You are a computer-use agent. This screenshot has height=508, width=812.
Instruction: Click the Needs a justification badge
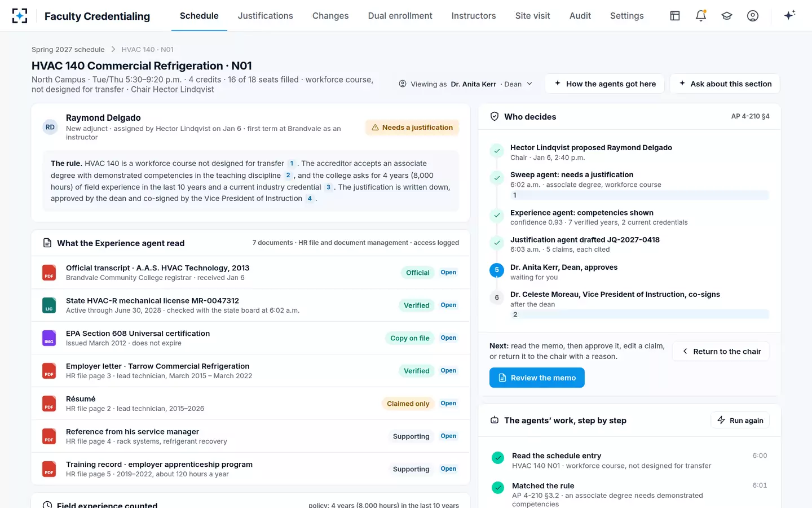pyautogui.click(x=412, y=128)
